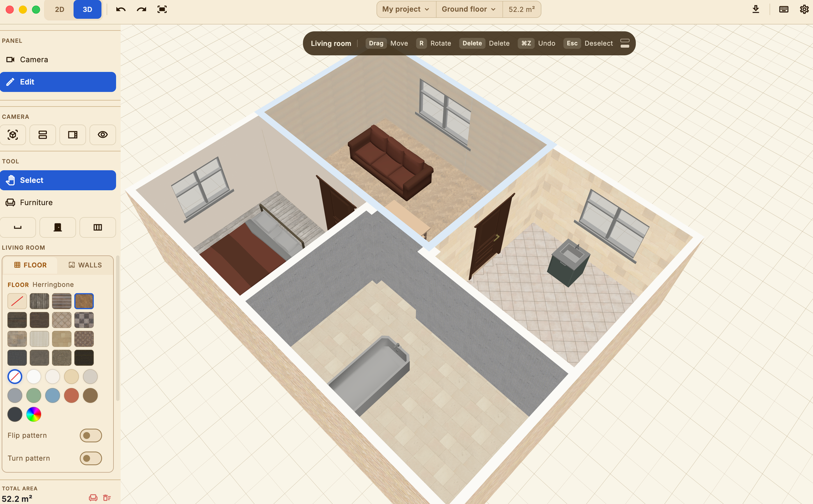Click the 3D cube focus camera icon
Viewport: 813px width, 504px height.
[13, 135]
